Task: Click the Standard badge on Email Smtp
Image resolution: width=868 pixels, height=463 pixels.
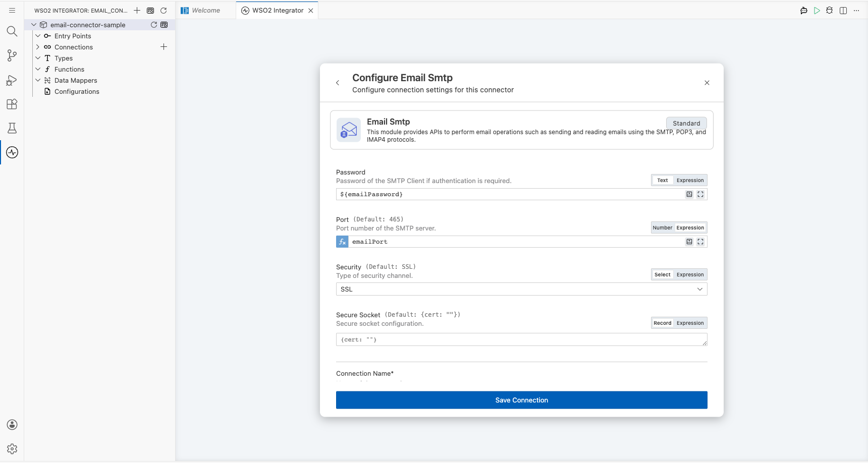Action: tap(686, 123)
